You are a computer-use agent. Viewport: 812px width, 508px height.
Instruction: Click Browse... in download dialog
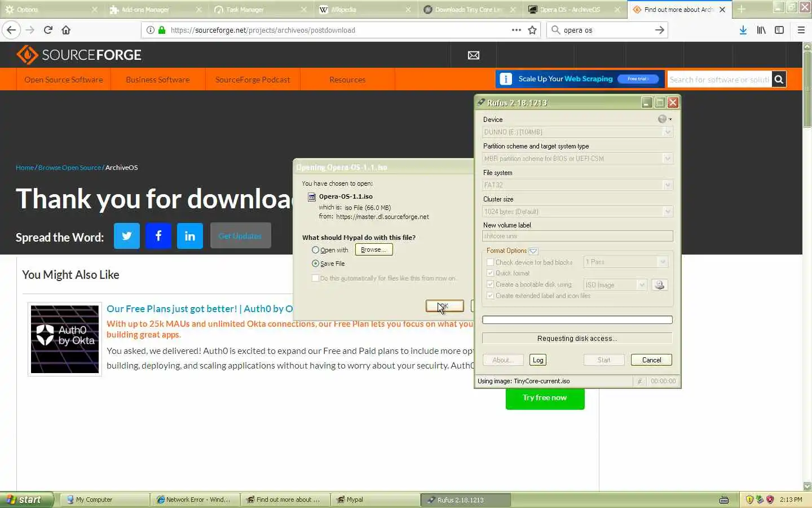[374, 249]
